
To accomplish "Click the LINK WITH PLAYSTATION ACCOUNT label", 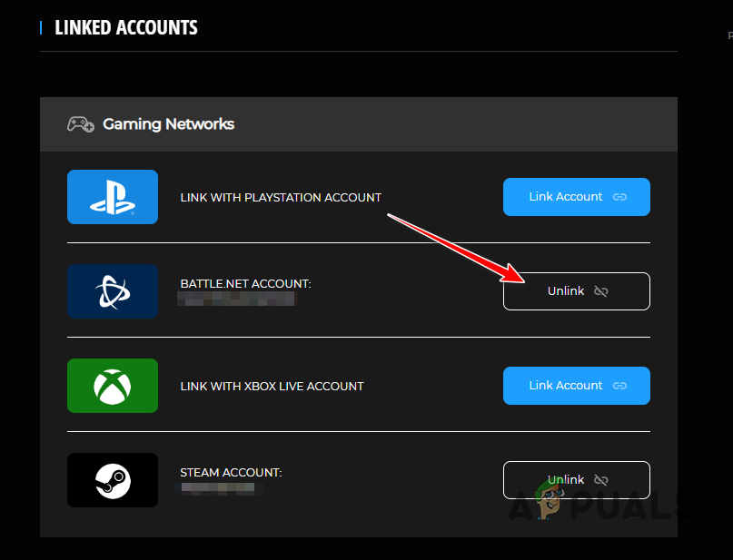I will 280,197.
